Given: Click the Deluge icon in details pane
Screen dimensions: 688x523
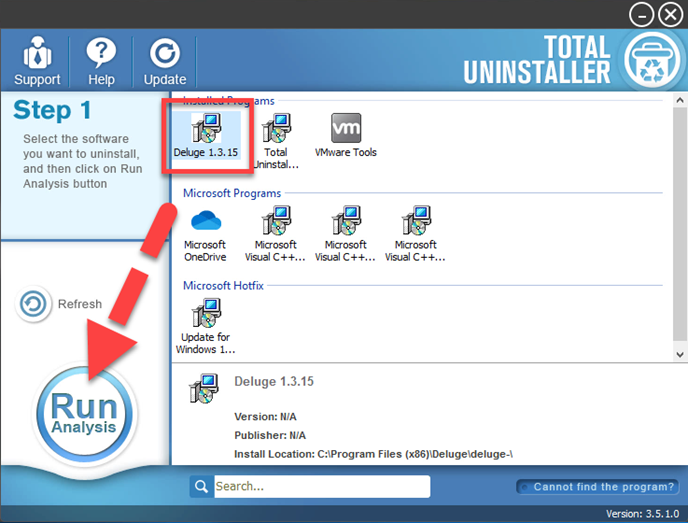Looking at the screenshot, I should [204, 388].
